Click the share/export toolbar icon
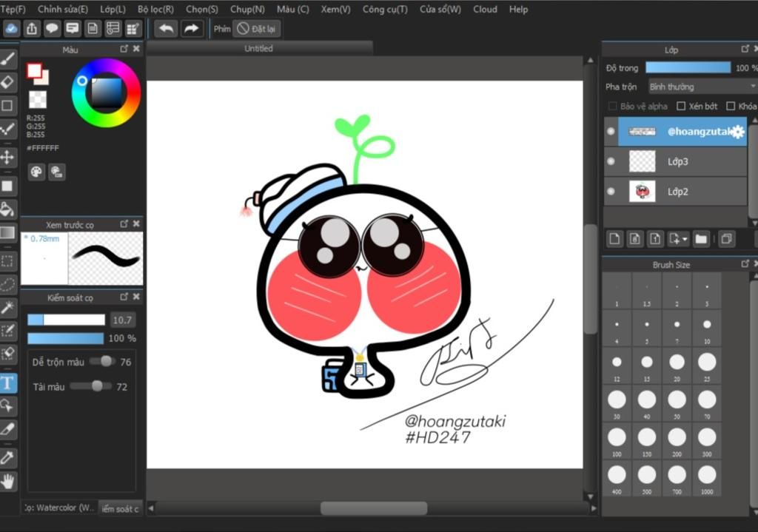 tap(32, 29)
